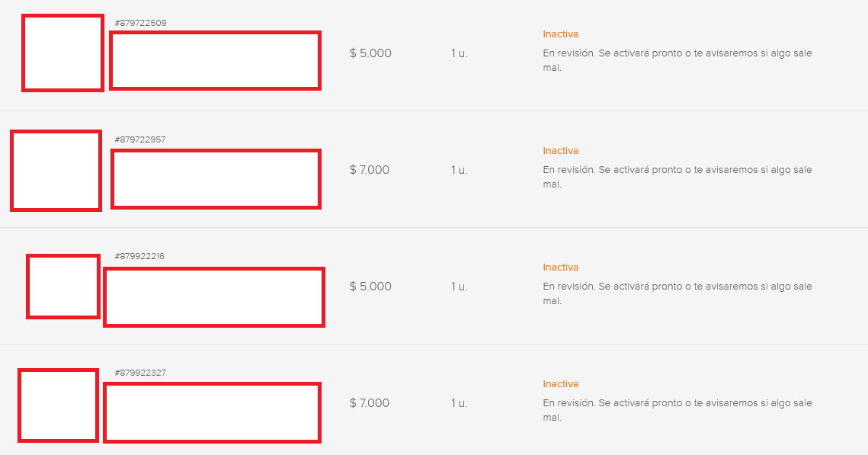The image size is (868, 455).
Task: Click the $ 7.000 price of listing #879922327
Action: pyautogui.click(x=370, y=403)
